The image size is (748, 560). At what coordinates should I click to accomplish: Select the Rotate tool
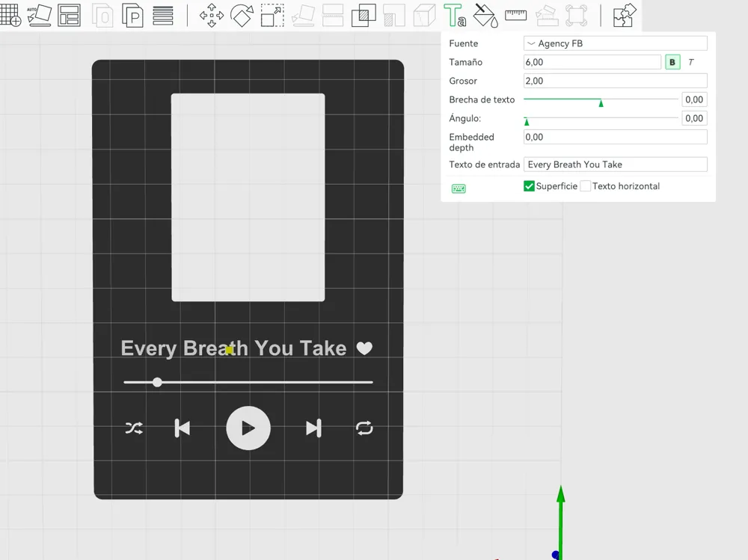coord(242,15)
